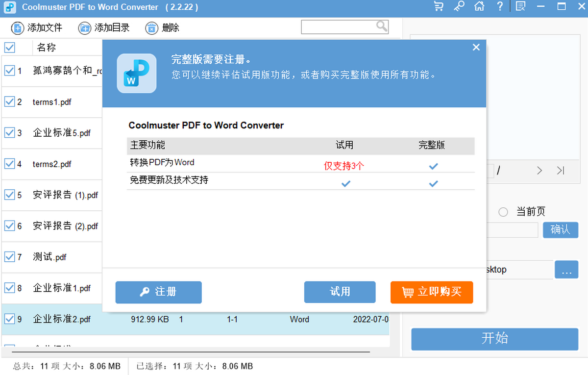The width and height of the screenshot is (588, 375).
Task: Click the 完整版 column heading
Action: click(432, 145)
